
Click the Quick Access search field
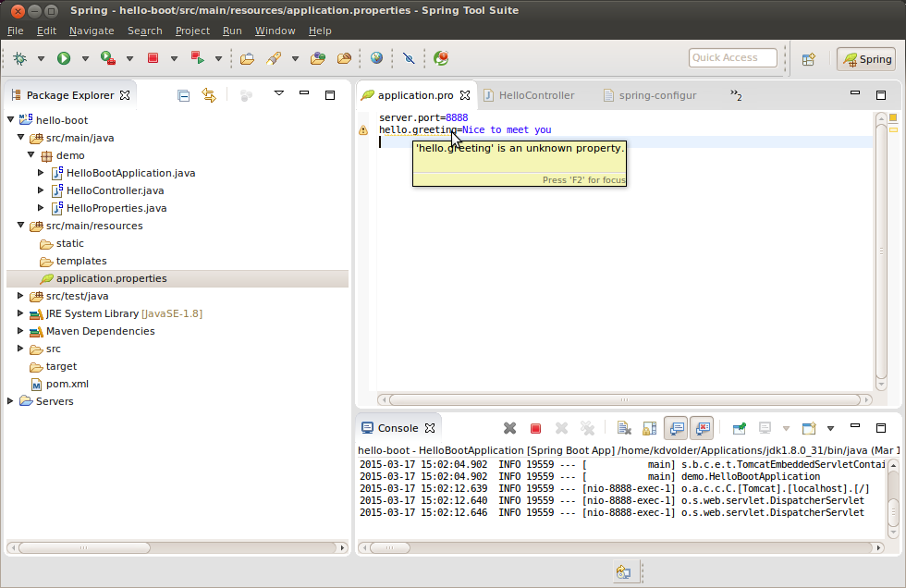(x=732, y=57)
